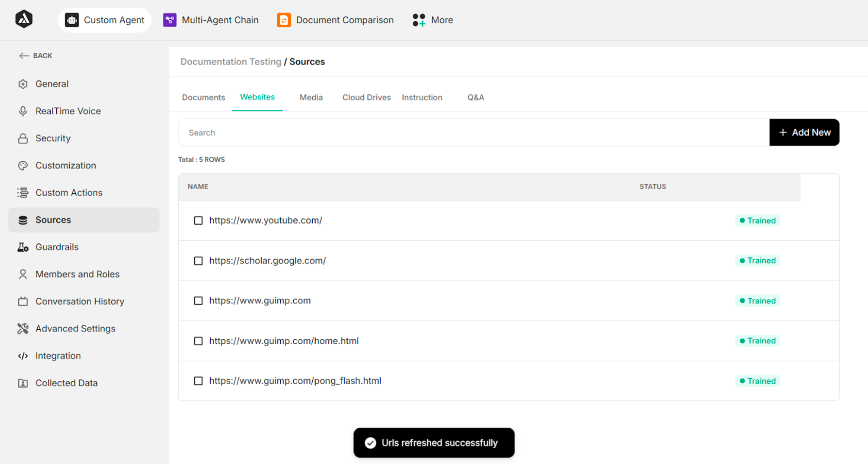Click the RealTime Voice microphone icon
Screen dimensions: 868x464
pos(23,111)
